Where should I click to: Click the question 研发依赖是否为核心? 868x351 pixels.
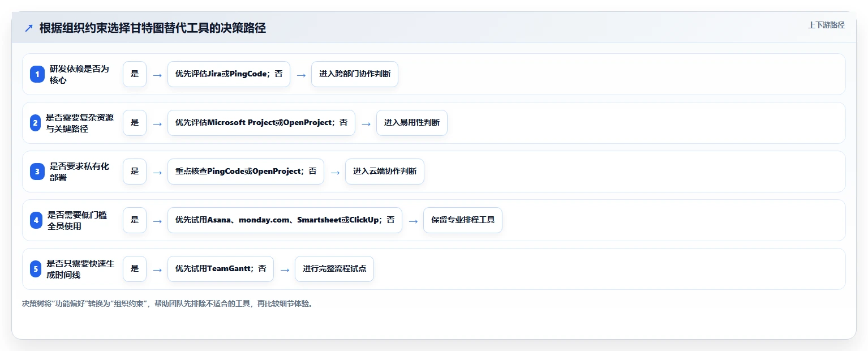pyautogui.click(x=79, y=74)
